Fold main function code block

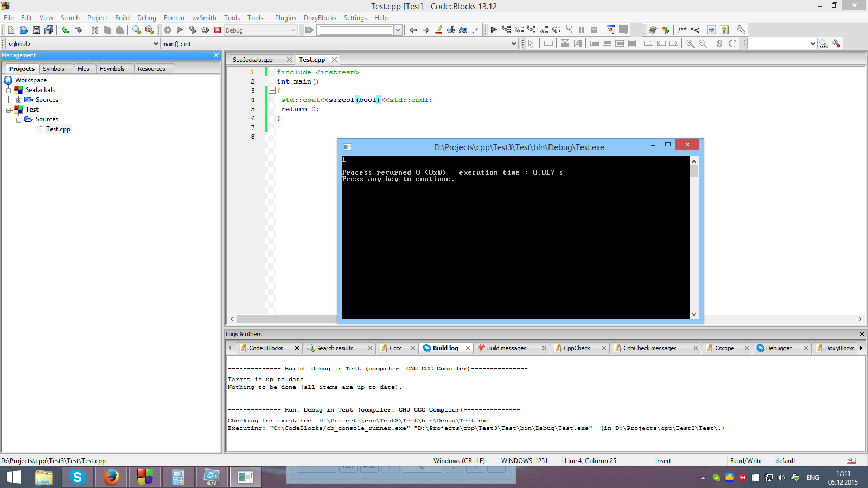(x=272, y=91)
